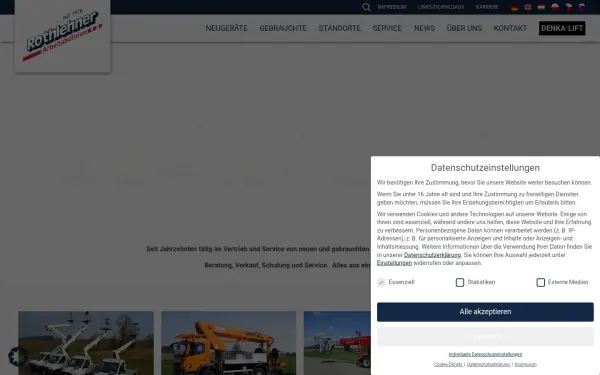The width and height of the screenshot is (600, 375).
Task: Open the red trailer lift thumbnail
Action: pyautogui.click(x=337, y=343)
